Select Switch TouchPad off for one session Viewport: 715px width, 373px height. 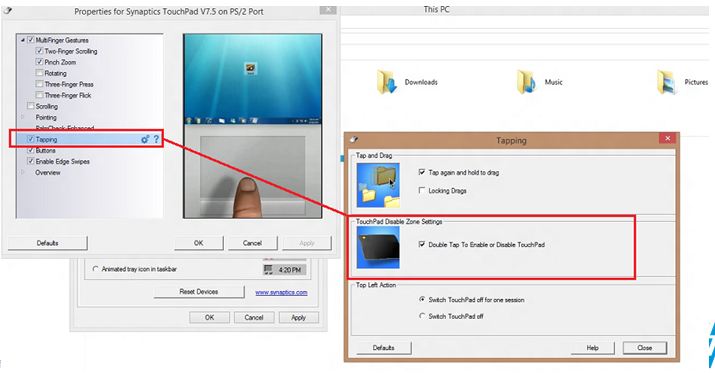[422, 300]
